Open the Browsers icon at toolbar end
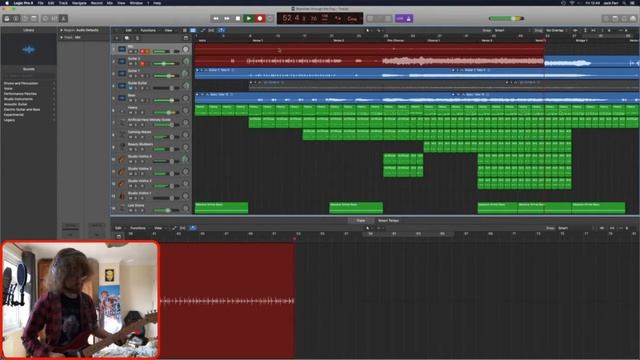 tap(633, 19)
